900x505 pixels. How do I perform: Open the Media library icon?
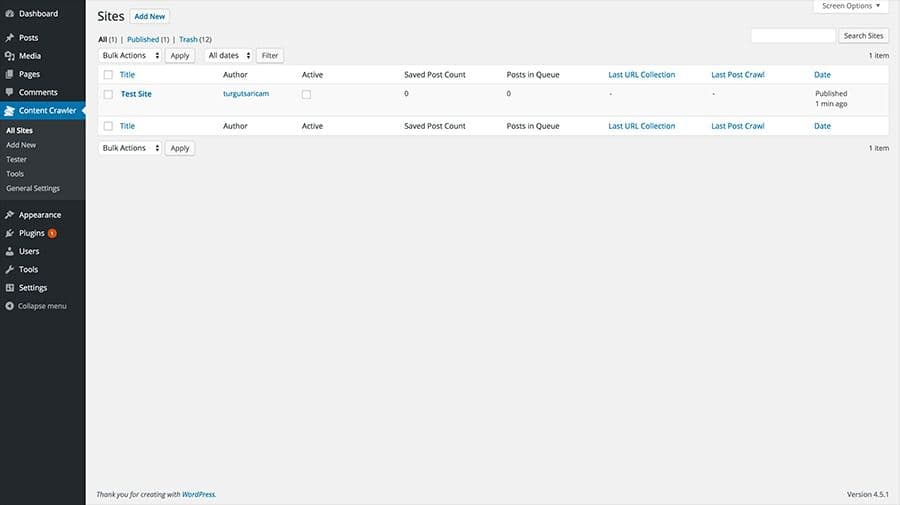point(10,56)
